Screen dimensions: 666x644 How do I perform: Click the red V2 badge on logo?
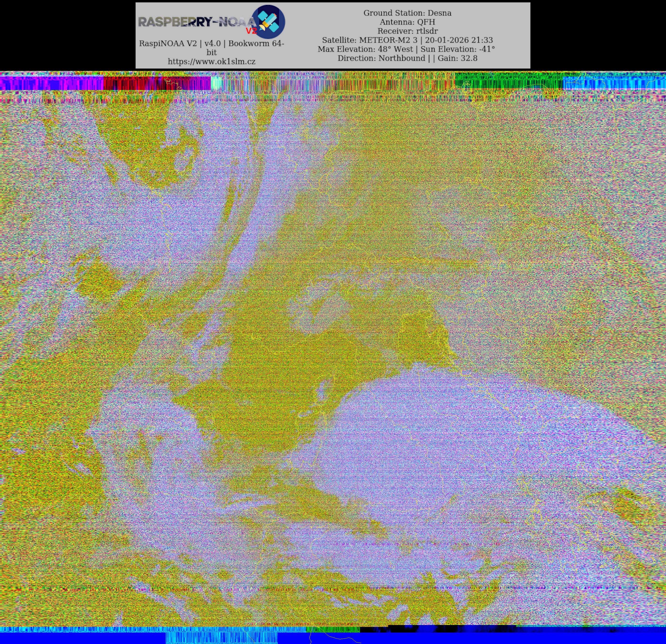pos(251,31)
